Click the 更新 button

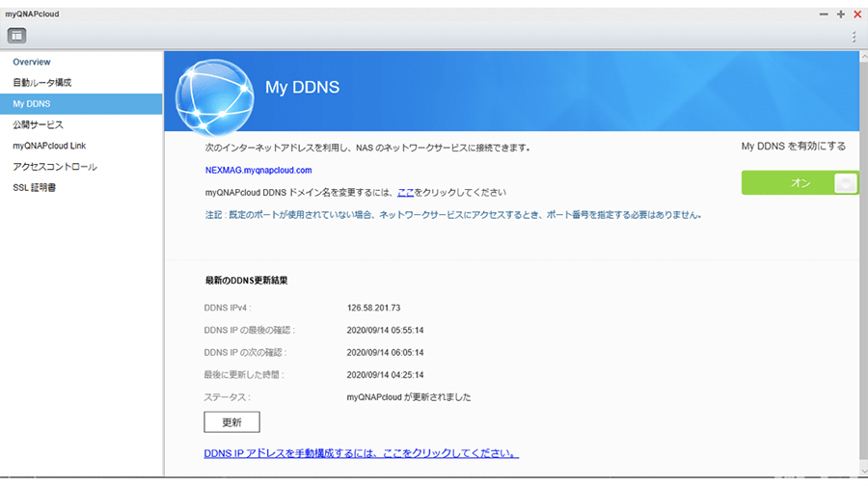point(231,422)
